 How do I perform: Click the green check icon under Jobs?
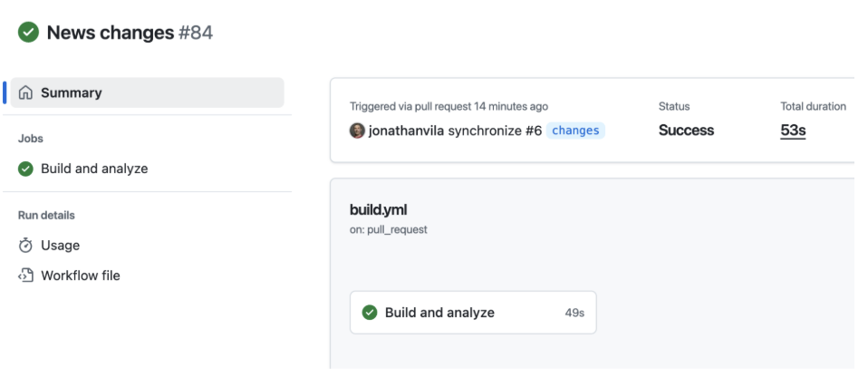(26, 169)
